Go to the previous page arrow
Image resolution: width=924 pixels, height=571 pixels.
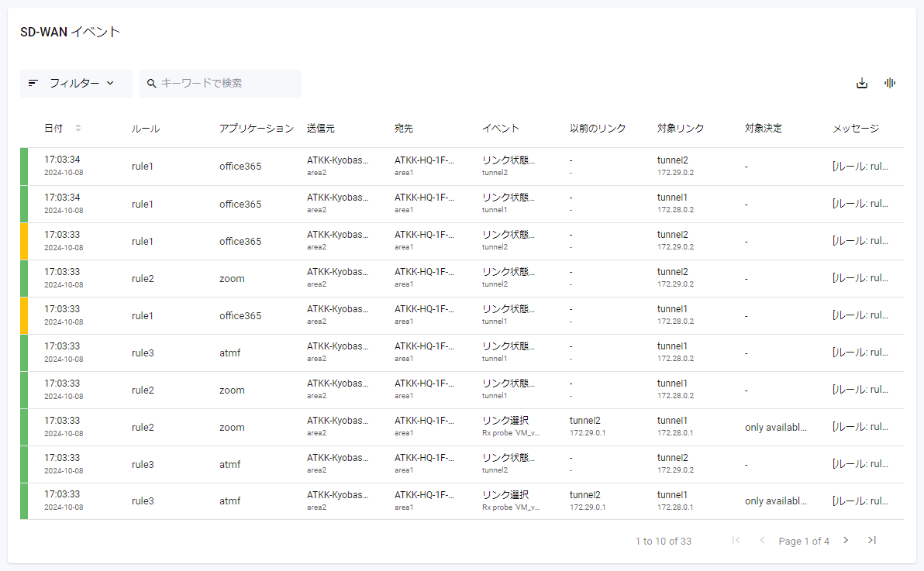762,541
